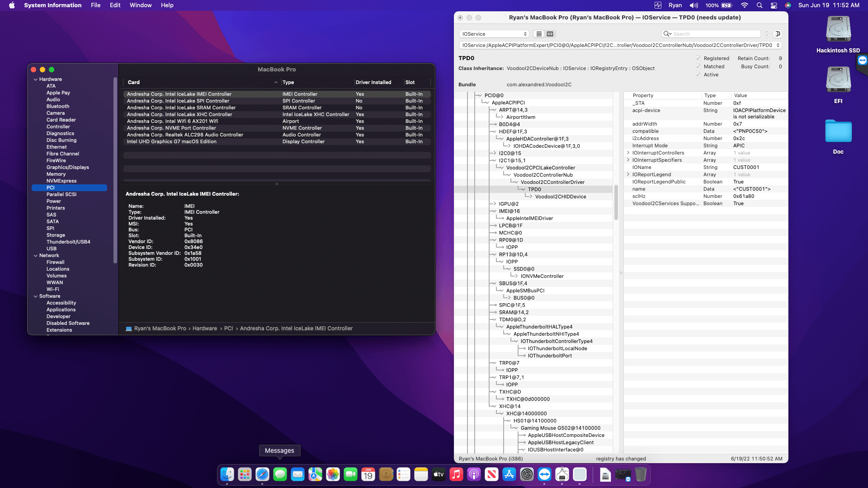This screenshot has height=488, width=868.
Task: Toggle the Registered checkbox
Action: [x=698, y=58]
